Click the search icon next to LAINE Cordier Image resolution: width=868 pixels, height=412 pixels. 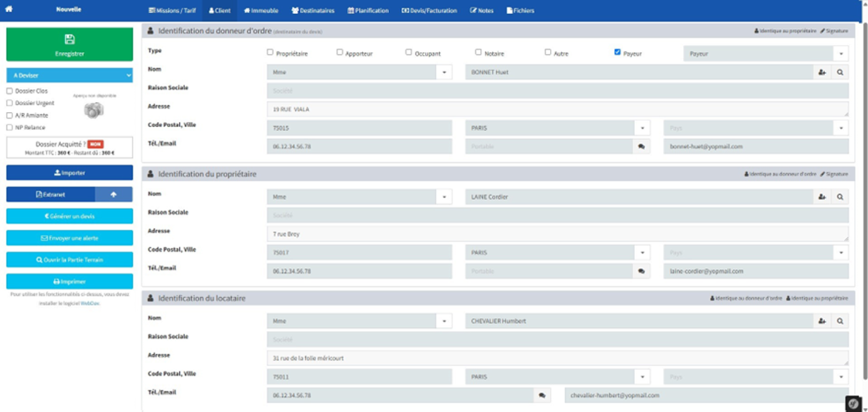click(x=840, y=197)
